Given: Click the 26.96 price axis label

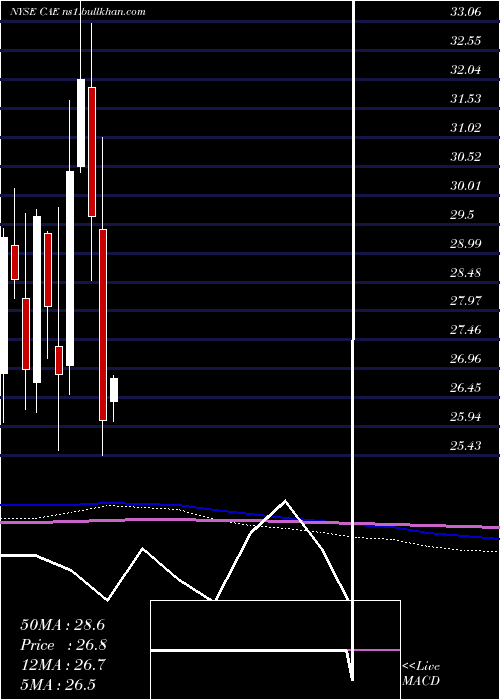Looking at the screenshot, I should 466,358.
